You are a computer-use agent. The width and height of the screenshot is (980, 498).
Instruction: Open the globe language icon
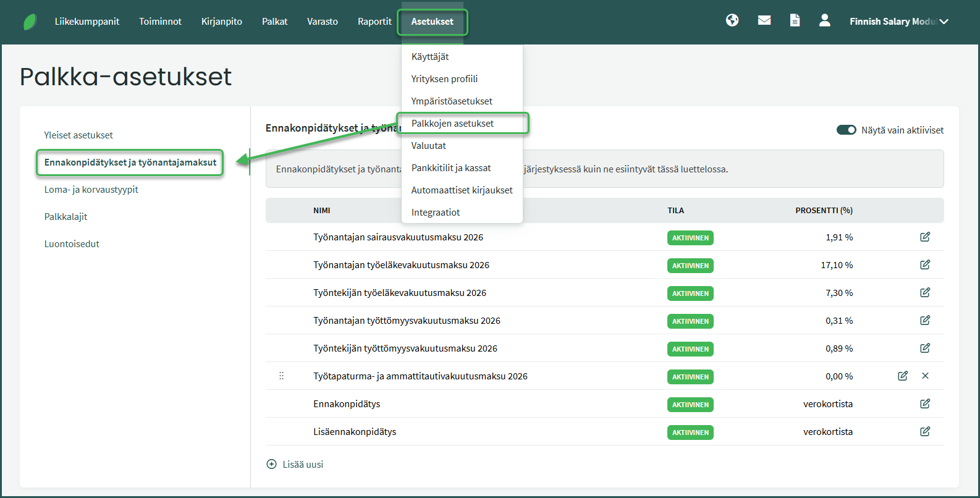tap(732, 21)
